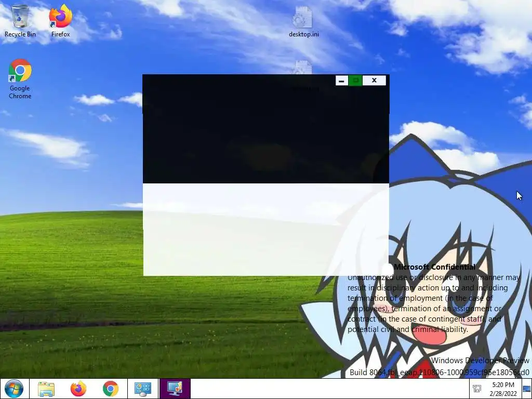Select the top desktop.ini file icon

pos(303,22)
